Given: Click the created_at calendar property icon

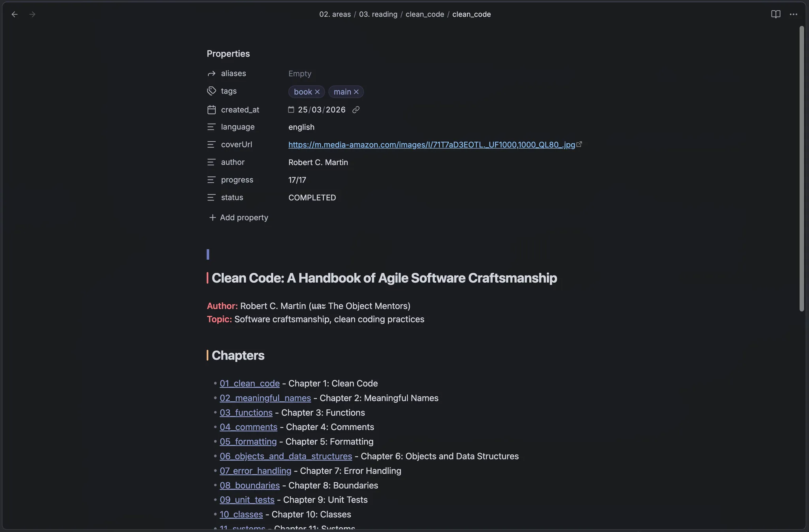Looking at the screenshot, I should [x=211, y=110].
